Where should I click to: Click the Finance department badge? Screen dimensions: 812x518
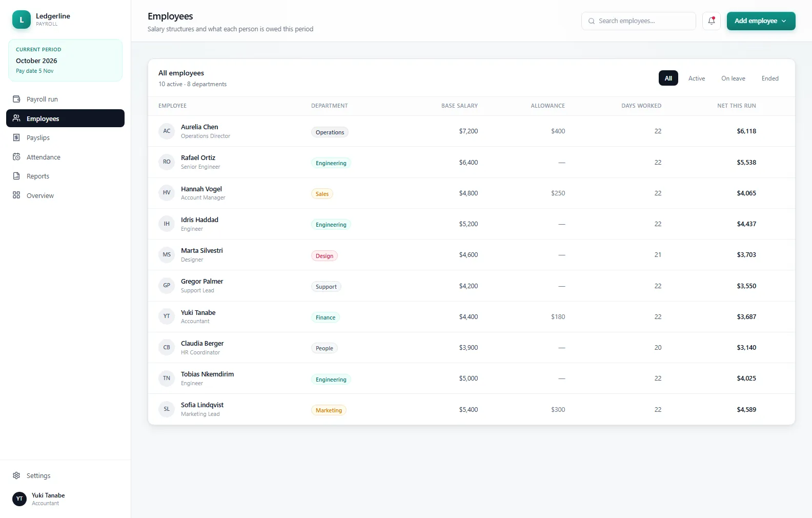(x=326, y=317)
